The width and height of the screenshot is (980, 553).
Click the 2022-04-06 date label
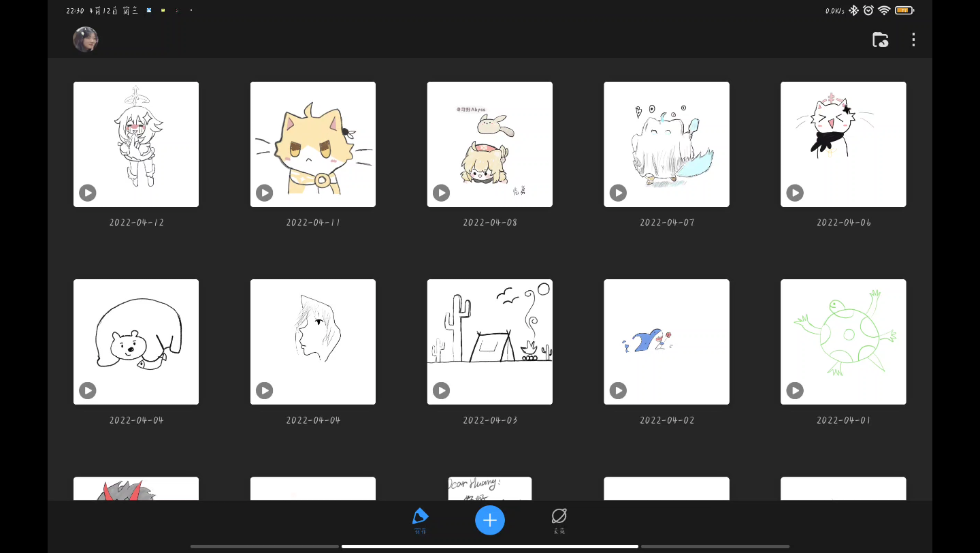844,223
